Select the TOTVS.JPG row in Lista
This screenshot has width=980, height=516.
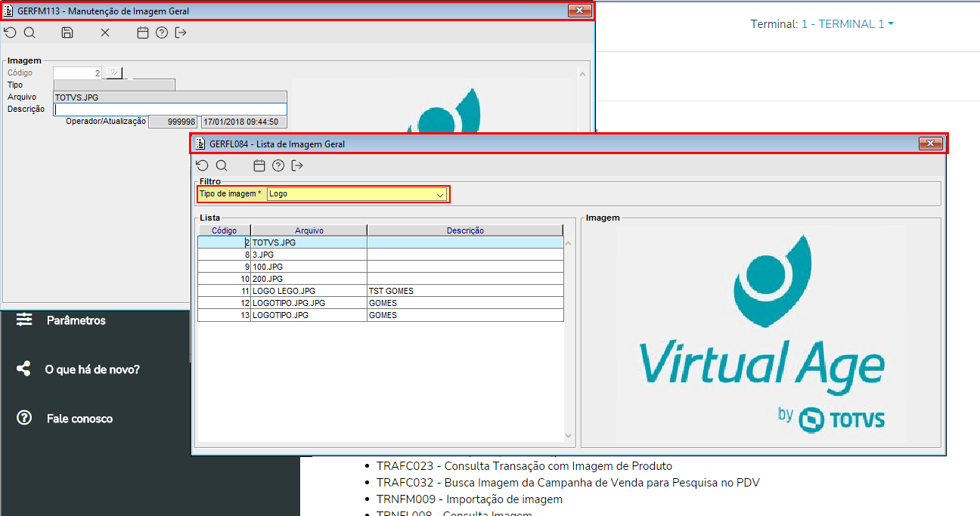click(x=380, y=243)
